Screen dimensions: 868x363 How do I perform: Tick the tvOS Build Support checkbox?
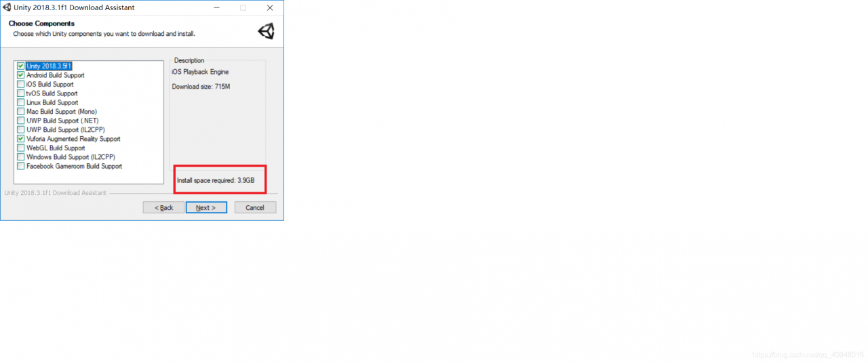coord(21,93)
